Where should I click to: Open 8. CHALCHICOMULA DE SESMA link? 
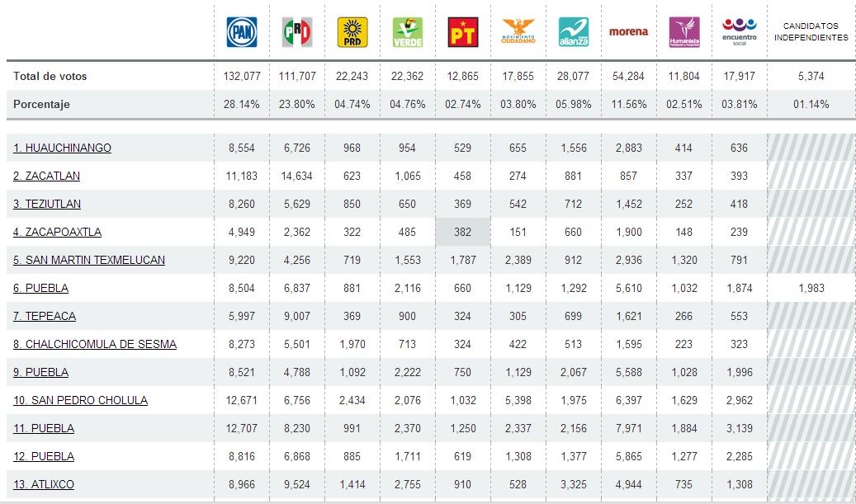95,344
